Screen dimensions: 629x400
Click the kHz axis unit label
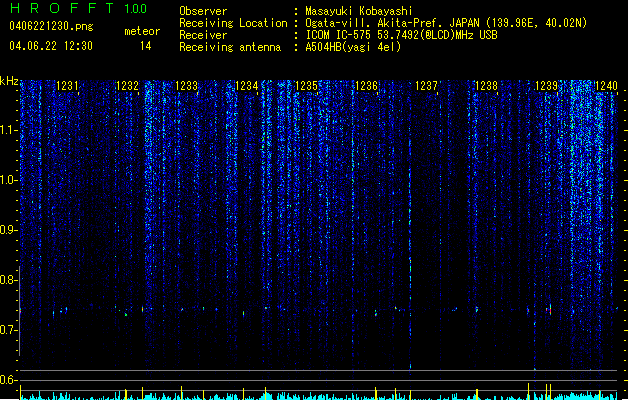click(x=9, y=81)
